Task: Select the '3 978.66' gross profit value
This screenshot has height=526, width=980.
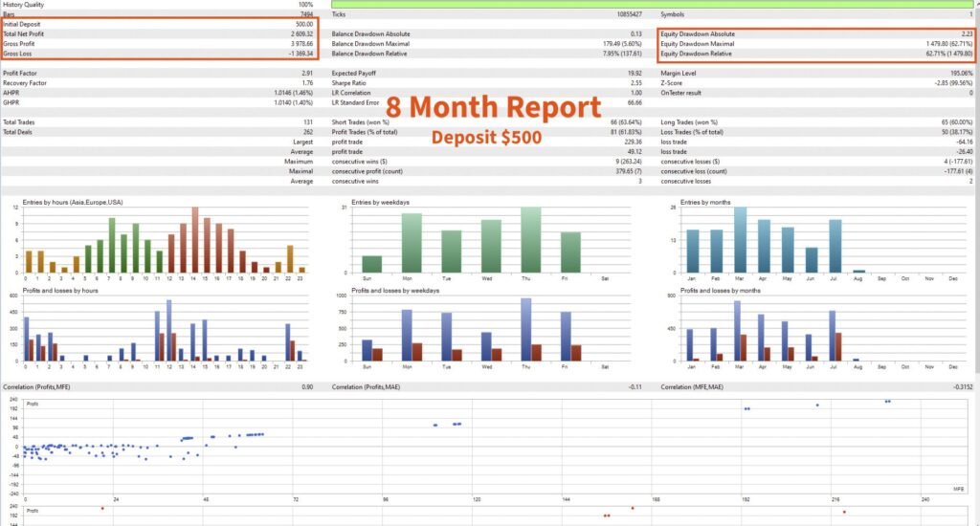Action: (x=301, y=44)
